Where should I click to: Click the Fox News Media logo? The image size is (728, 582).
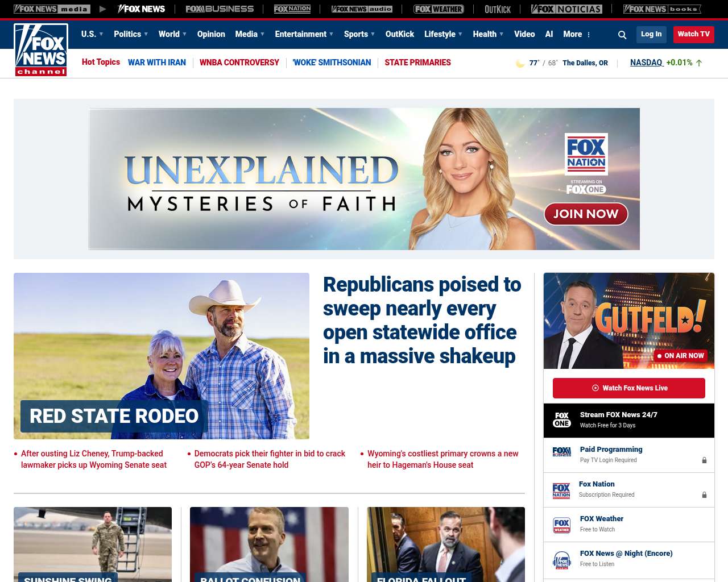click(x=52, y=9)
